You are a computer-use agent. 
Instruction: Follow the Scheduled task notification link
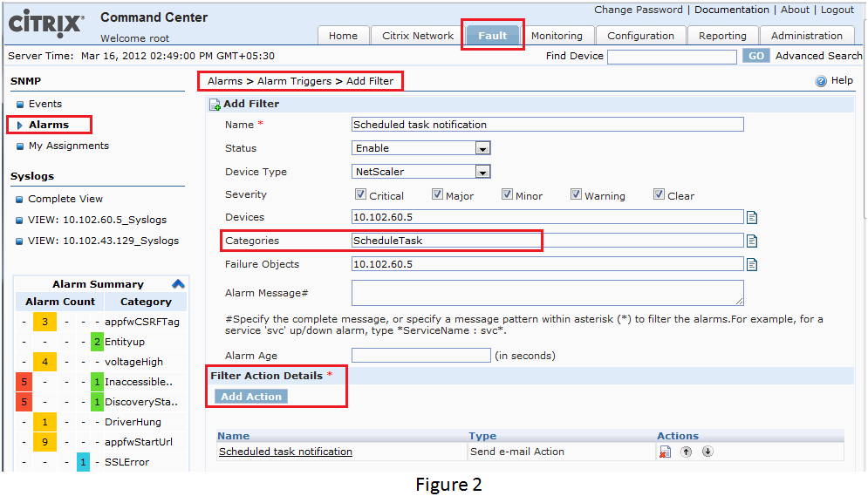coord(285,452)
